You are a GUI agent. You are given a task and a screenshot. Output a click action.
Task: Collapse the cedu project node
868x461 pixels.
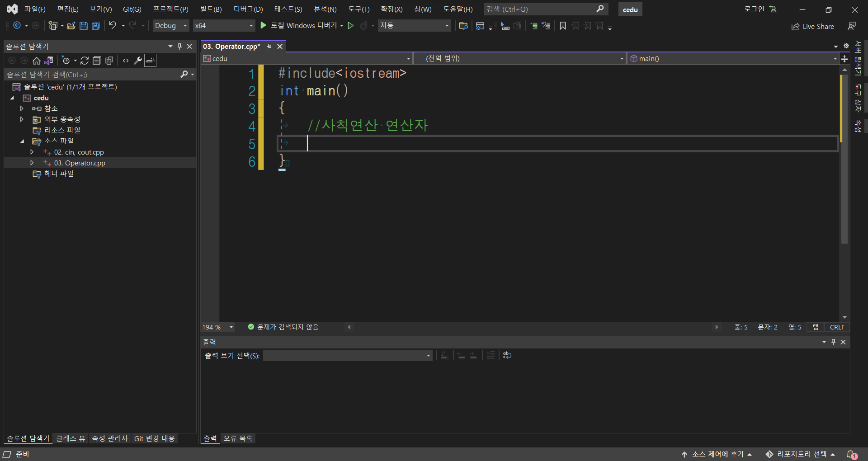(12, 98)
